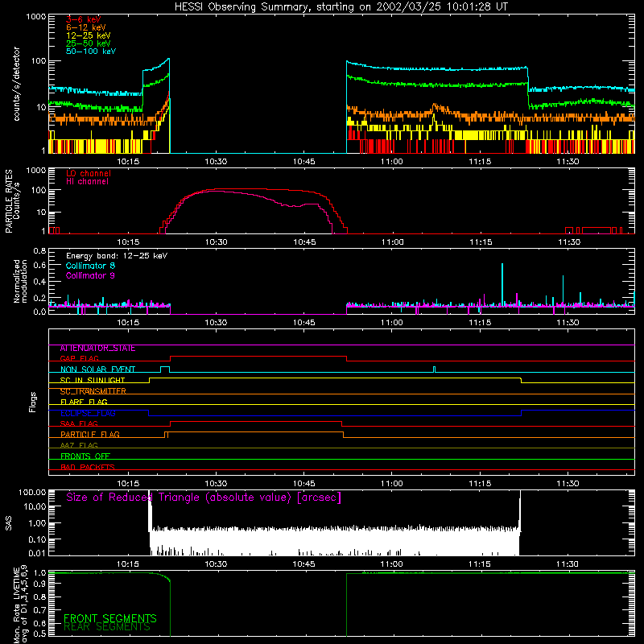Click the PARTICLE_FLAG label
Screen dimensions: 644x644
coord(90,434)
